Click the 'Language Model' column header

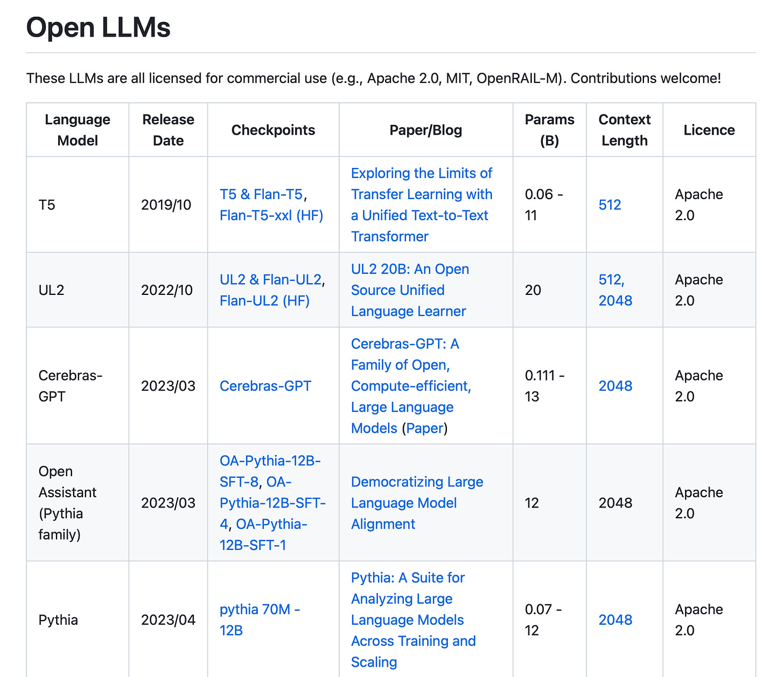(x=78, y=130)
